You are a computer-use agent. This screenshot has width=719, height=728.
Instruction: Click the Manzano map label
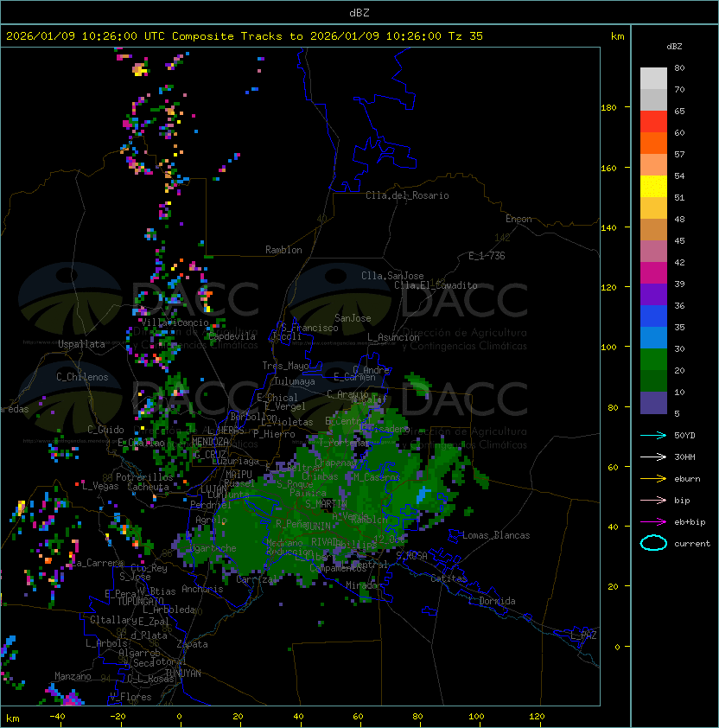(73, 676)
